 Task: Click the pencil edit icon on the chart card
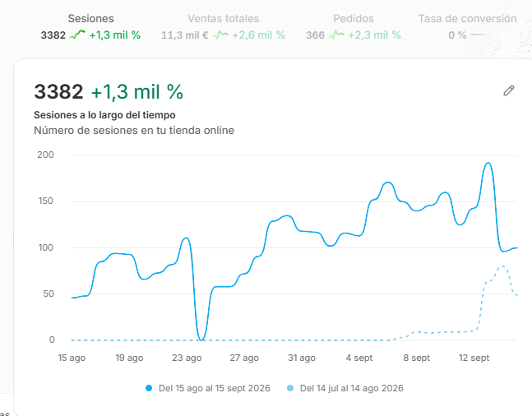point(509,90)
